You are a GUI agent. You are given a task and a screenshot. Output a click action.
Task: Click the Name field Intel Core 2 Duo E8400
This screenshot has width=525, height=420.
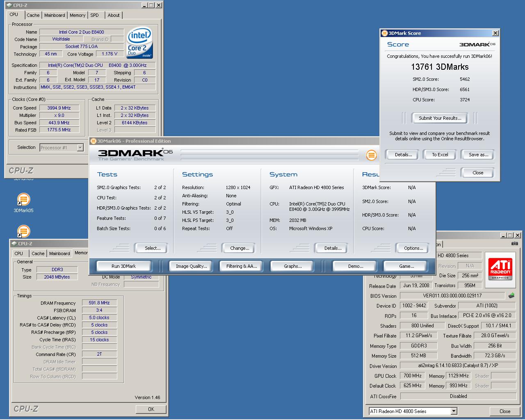82,32
